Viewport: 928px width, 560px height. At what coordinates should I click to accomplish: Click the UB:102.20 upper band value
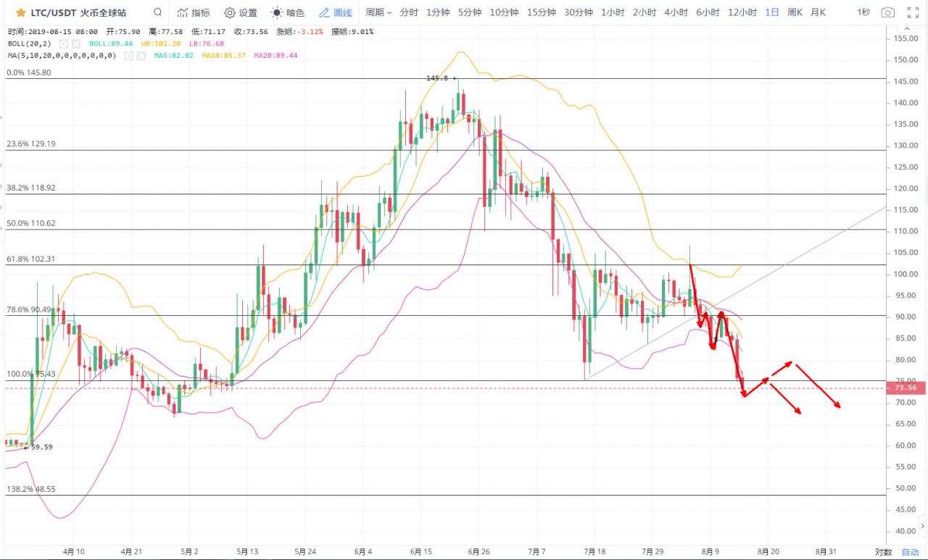pyautogui.click(x=160, y=43)
